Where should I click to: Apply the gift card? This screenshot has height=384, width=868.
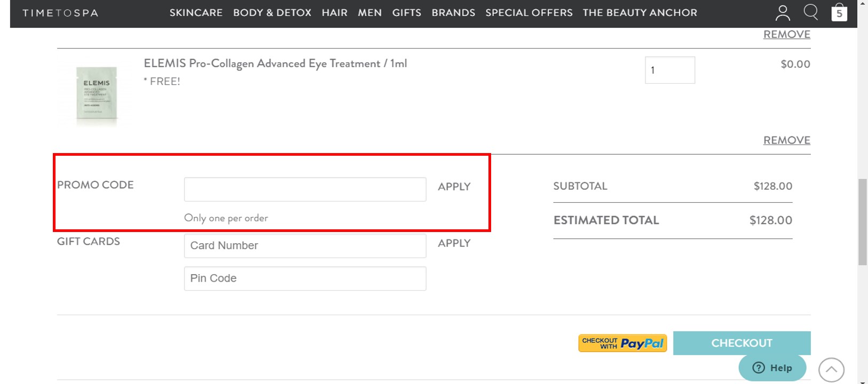pos(454,243)
